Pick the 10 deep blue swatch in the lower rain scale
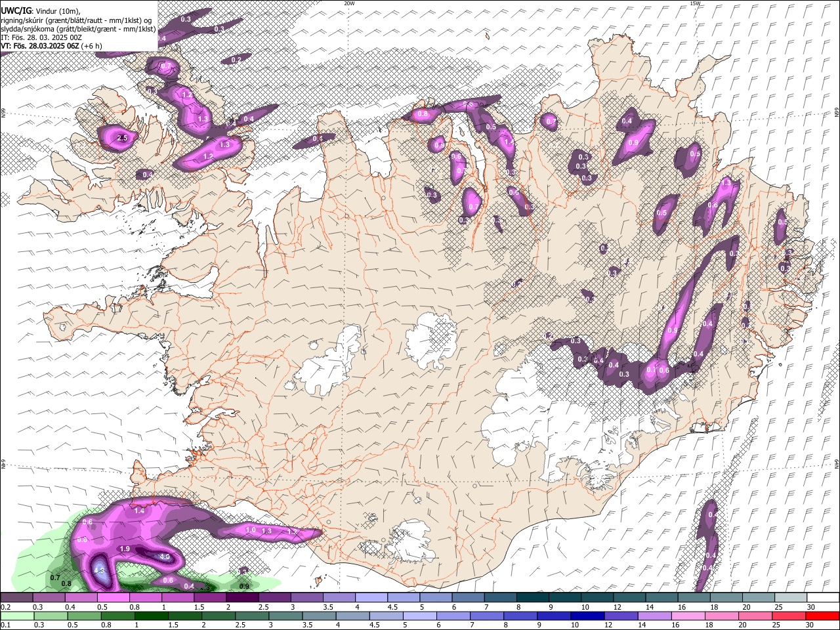Screen dimensions: 840x630 tap(588, 616)
